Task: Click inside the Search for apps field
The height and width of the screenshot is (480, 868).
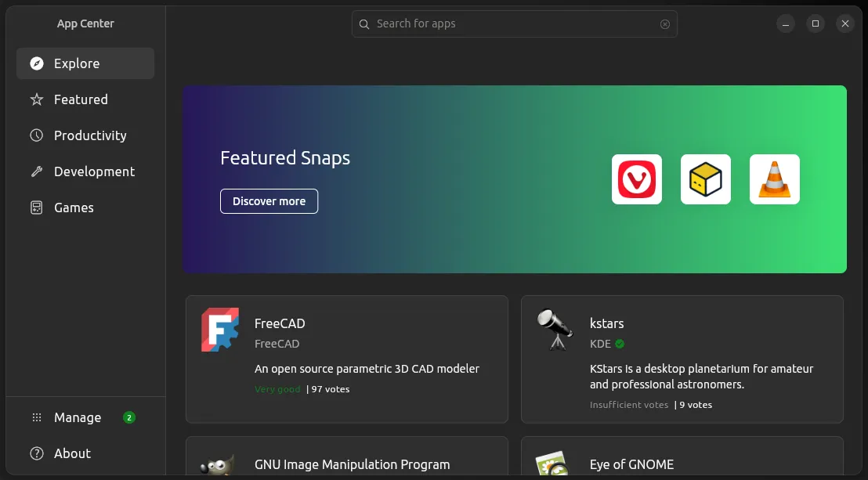Action: tap(514, 23)
